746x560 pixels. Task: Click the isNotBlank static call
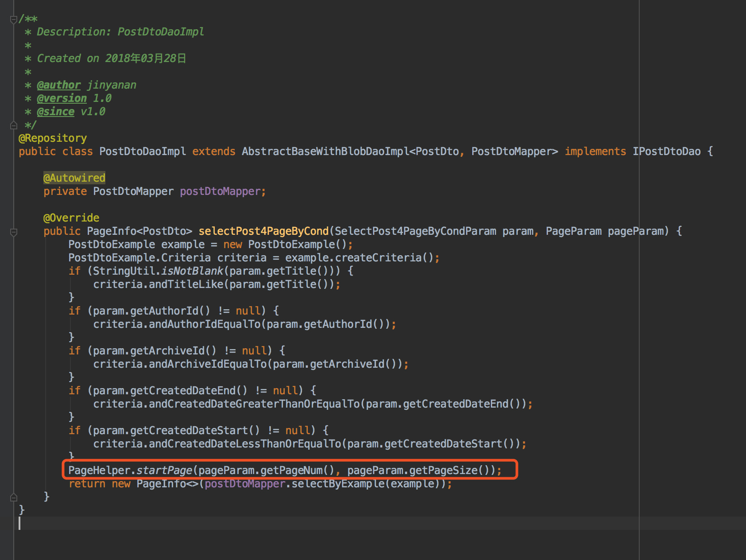[x=192, y=271]
